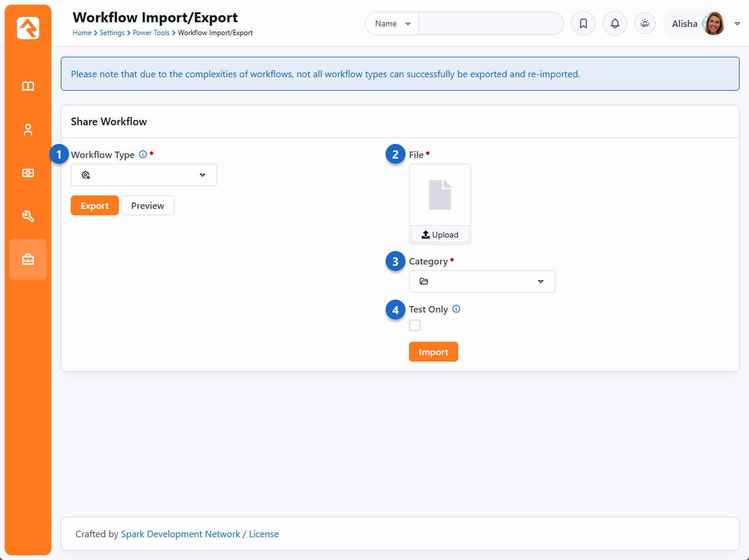Click the Rock logo icon in sidebar
Screen dimensions: 749x560
(x=28, y=28)
